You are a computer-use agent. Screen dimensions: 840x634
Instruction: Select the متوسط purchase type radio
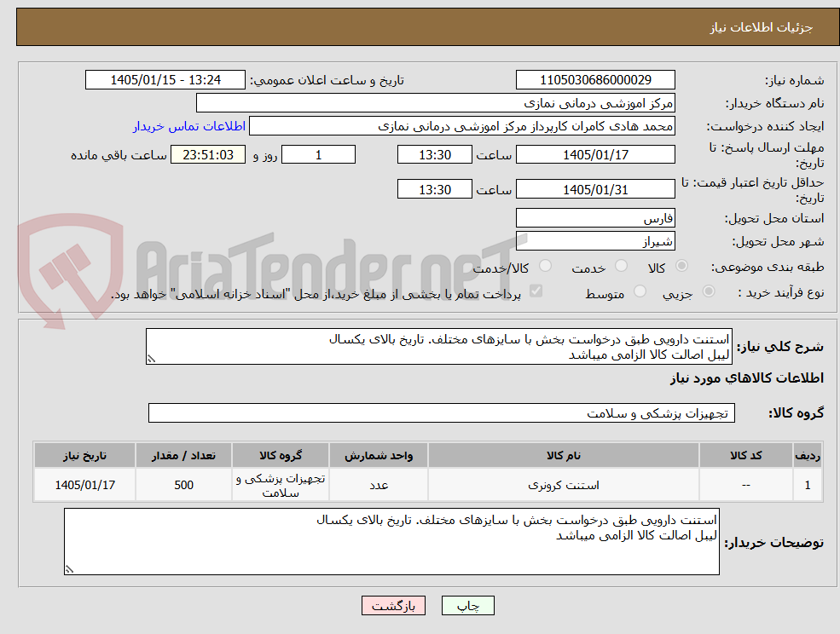tap(640, 291)
